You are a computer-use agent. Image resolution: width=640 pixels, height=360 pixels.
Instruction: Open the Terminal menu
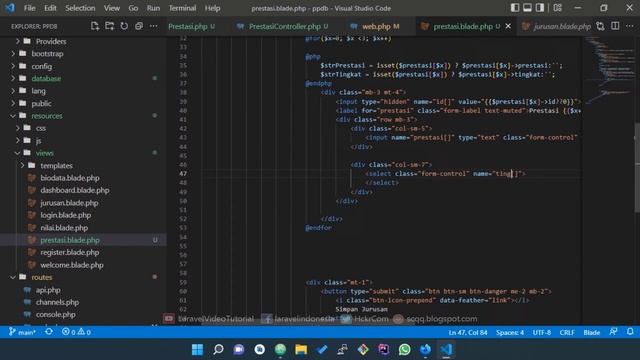[182, 8]
